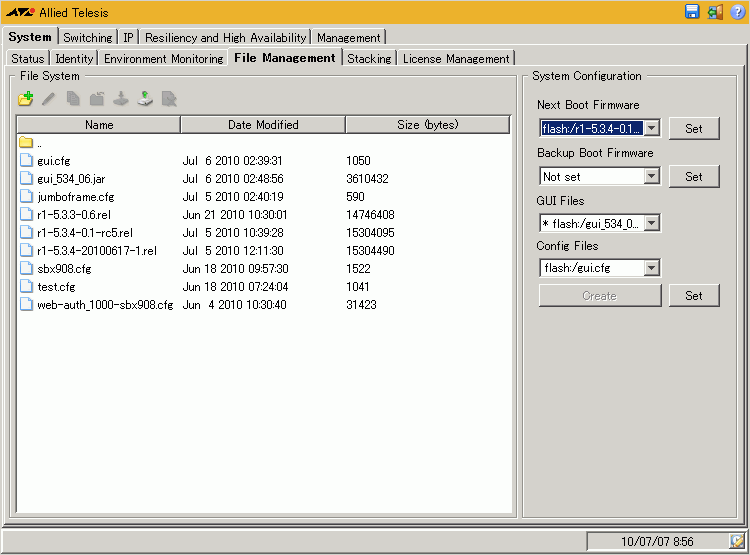Go to the Management tab
Screen dimensions: 750x555
tap(349, 37)
